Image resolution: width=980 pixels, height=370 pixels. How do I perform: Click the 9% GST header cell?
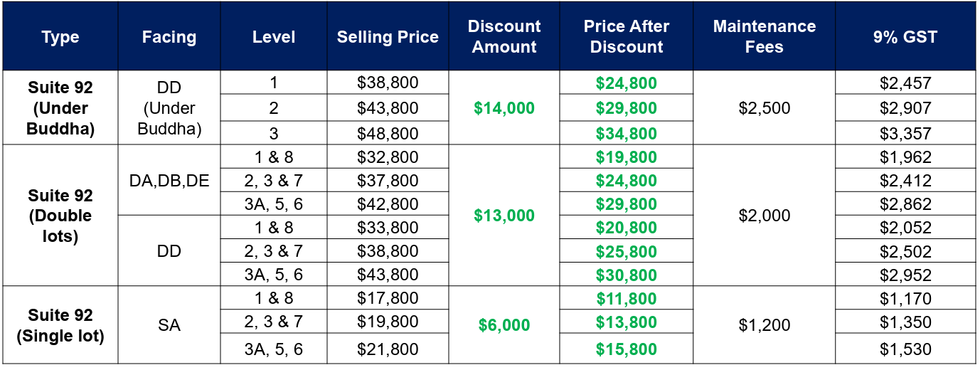pyautogui.click(x=906, y=36)
